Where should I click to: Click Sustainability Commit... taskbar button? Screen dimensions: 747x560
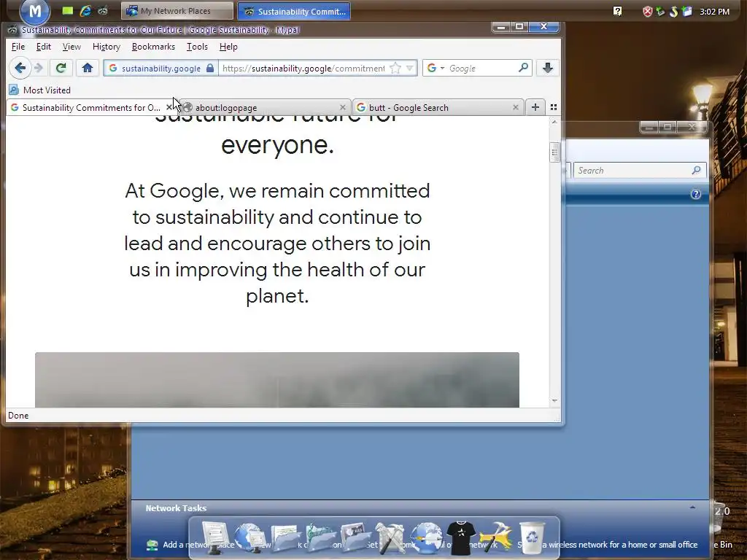point(294,11)
